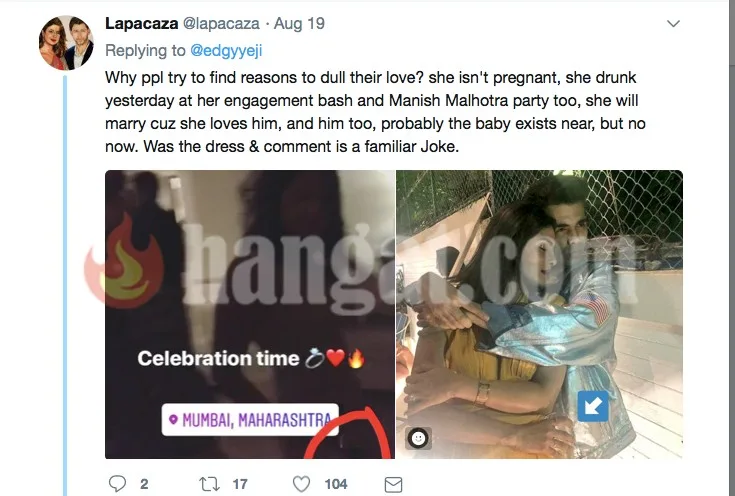The width and height of the screenshot is (735, 496).
Task: Click the reply speech bubble icon
Action: click(117, 483)
